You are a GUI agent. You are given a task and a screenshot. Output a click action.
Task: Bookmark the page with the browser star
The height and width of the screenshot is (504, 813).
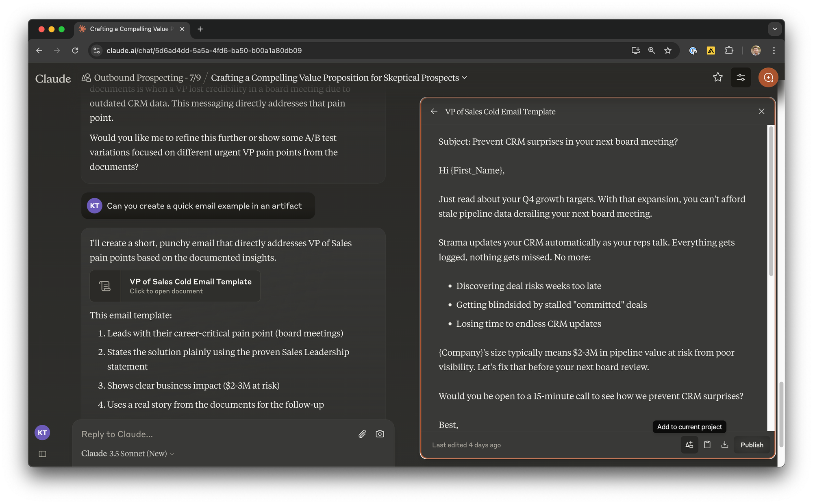click(668, 50)
